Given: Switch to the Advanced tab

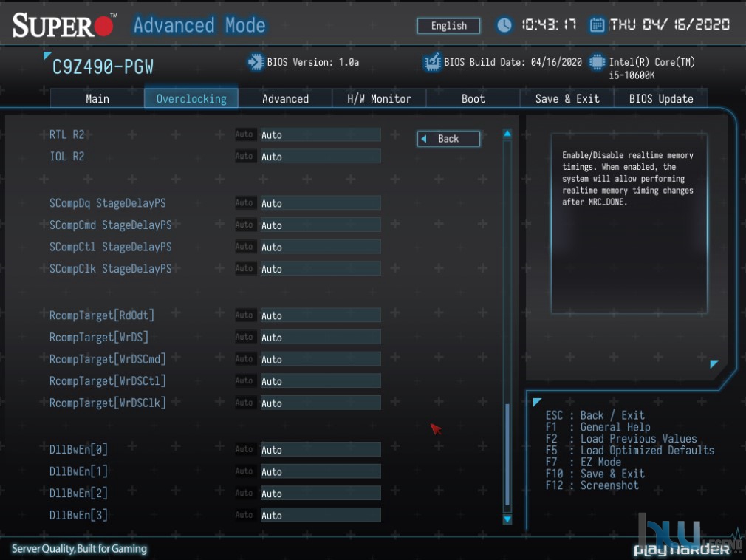Looking at the screenshot, I should pyautogui.click(x=285, y=98).
